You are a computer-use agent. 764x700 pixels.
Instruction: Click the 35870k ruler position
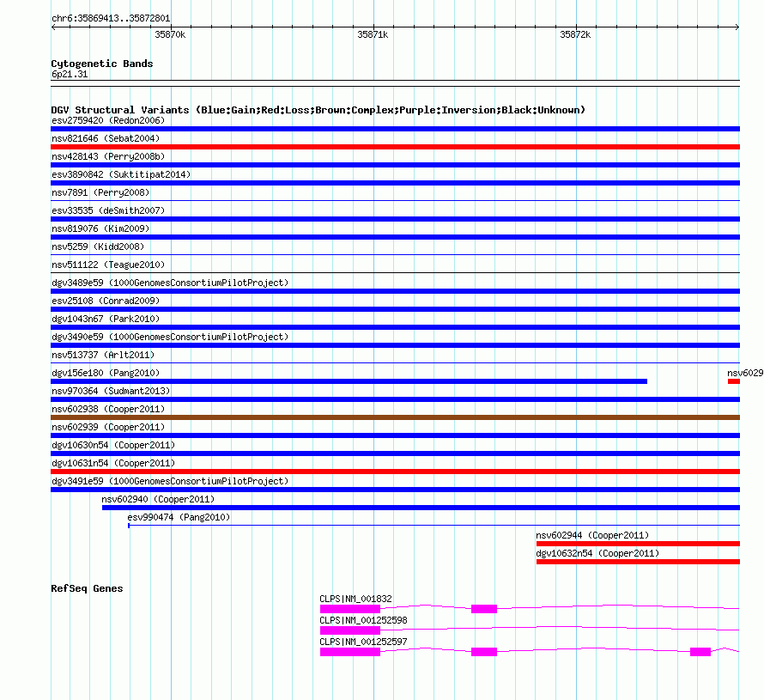click(x=170, y=34)
